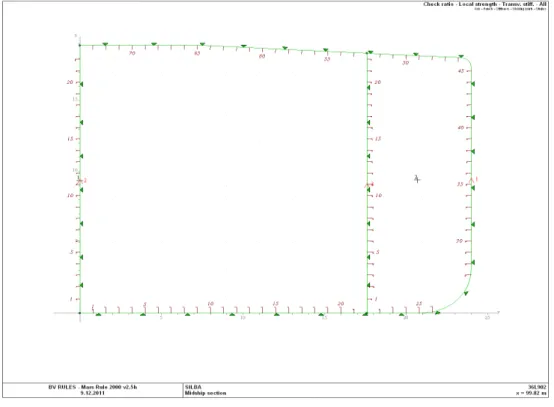Viewport: 554px width, 407px height.
Task: Select stiffener label 45 near the rounded gunwale
Action: pos(461,71)
